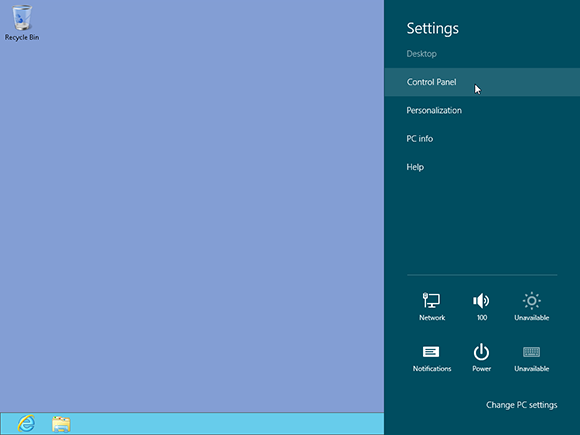Viewport: 580px width, 435px height.
Task: Click the empty desktop background
Action: pyautogui.click(x=192, y=222)
